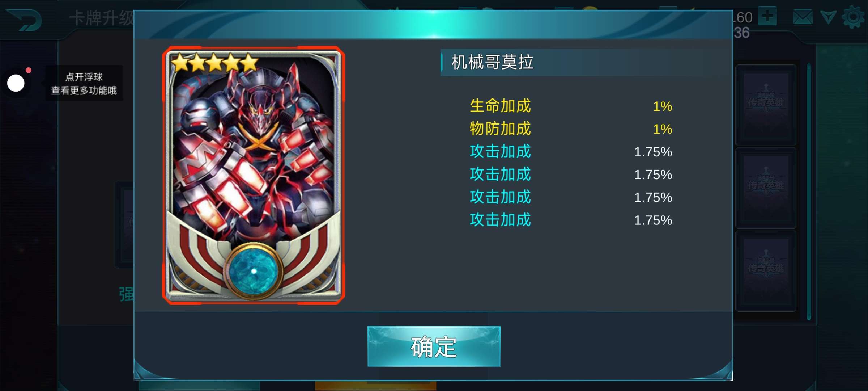The width and height of the screenshot is (868, 391).
Task: Select the 物防加成 stat row
Action: click(x=571, y=129)
